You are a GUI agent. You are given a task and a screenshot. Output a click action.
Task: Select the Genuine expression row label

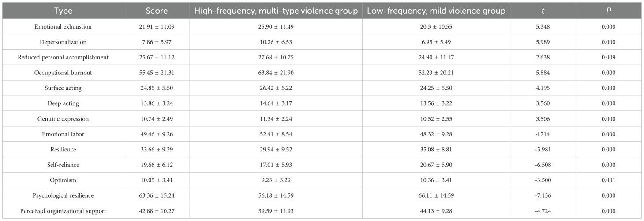pyautogui.click(x=63, y=119)
